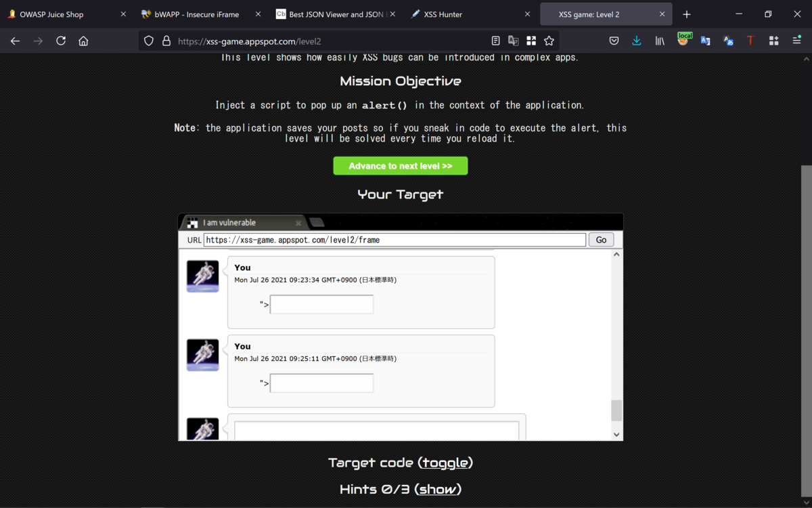Click the new tab shape in target frame
This screenshot has height=508, width=812.
[317, 222]
